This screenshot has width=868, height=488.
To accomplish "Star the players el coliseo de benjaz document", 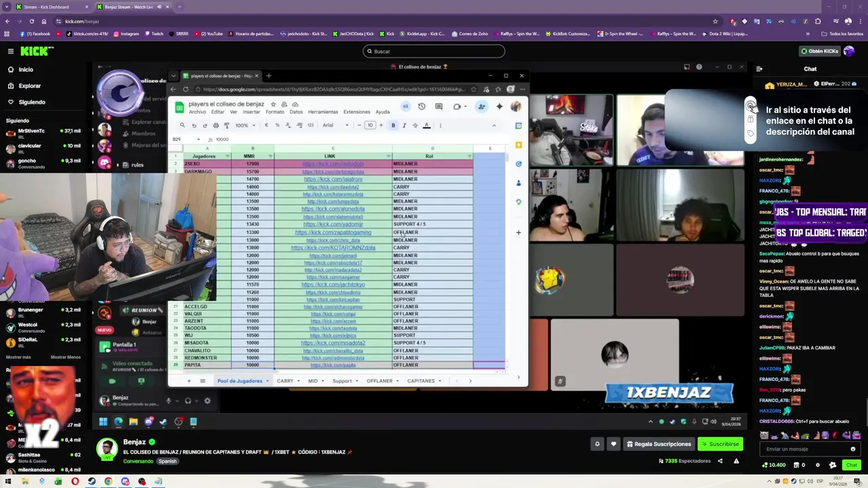I will coord(273,104).
